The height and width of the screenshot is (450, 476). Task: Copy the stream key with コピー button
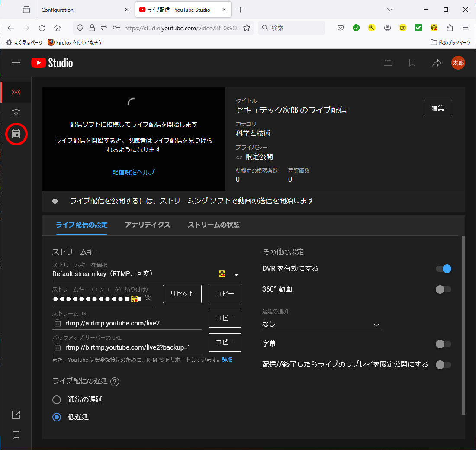[x=225, y=294]
